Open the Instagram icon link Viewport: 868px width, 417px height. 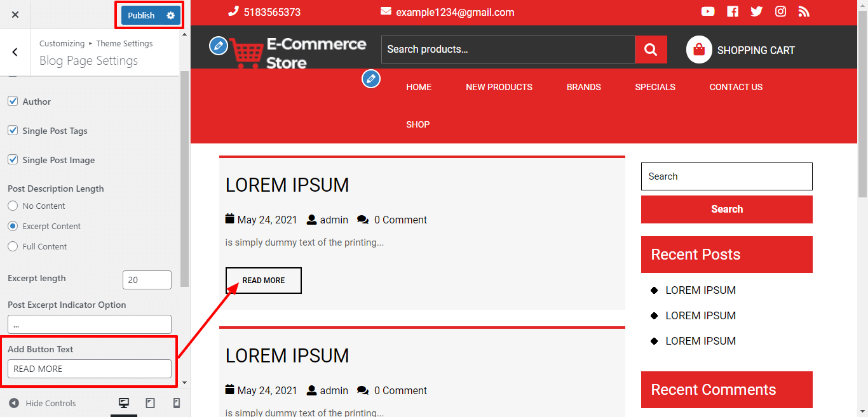click(x=780, y=11)
